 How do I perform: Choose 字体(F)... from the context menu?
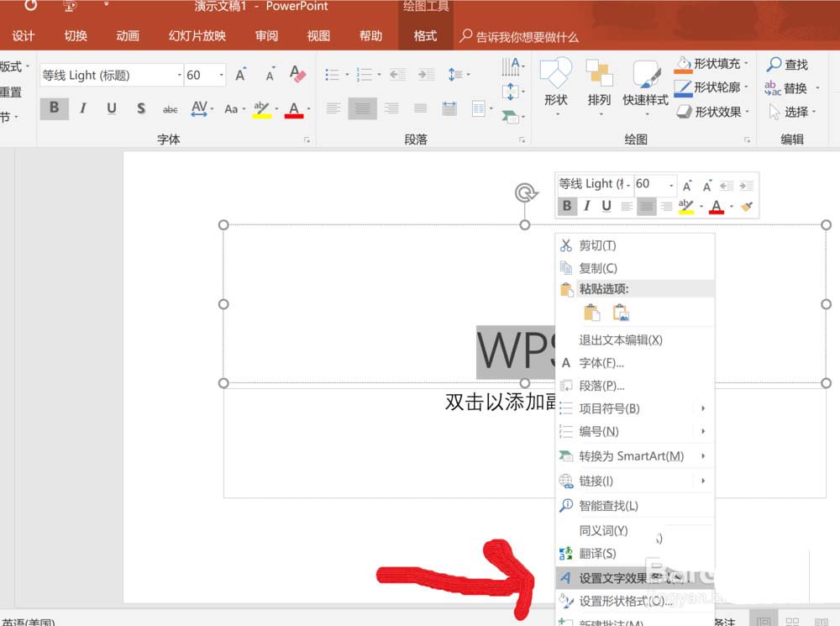point(635,363)
